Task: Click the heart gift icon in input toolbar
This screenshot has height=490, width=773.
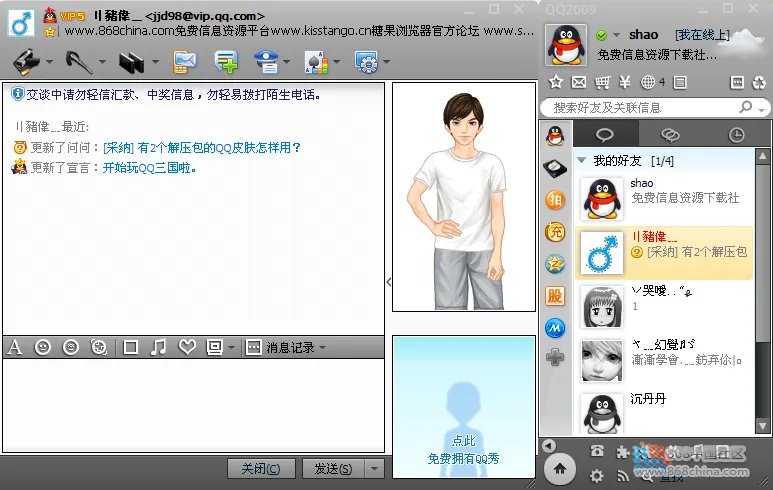Action: [x=187, y=348]
